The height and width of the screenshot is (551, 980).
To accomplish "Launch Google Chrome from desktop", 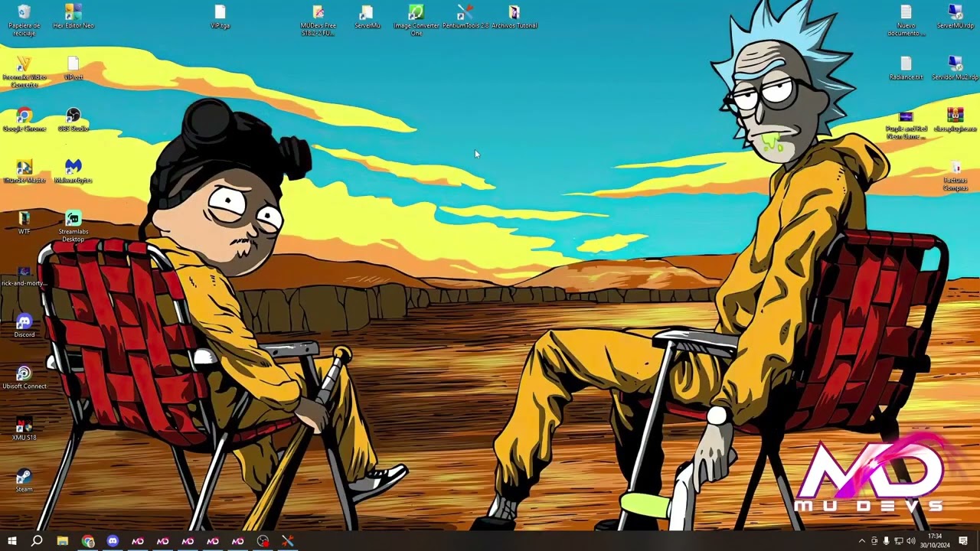I will [x=24, y=119].
